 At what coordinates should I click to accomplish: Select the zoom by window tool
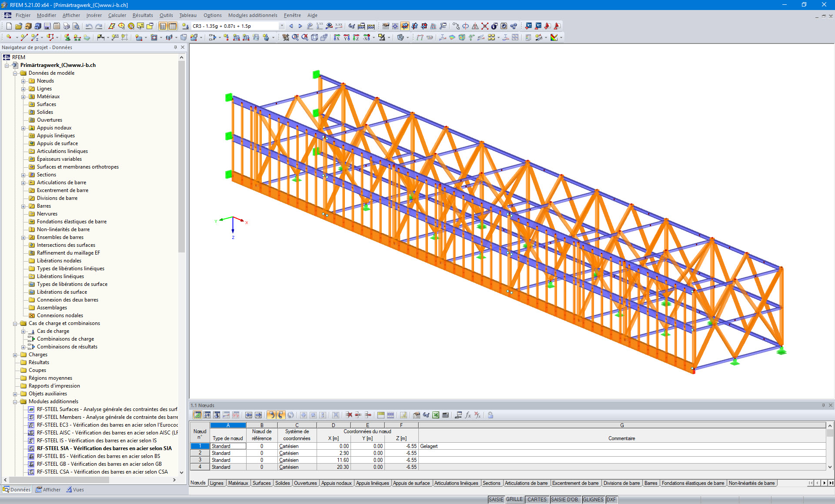(295, 37)
